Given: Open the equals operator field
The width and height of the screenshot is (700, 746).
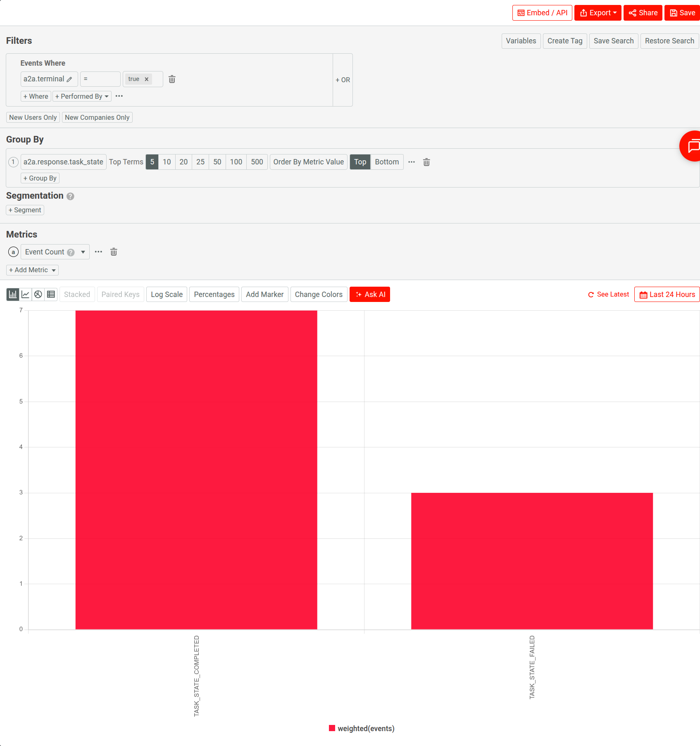Looking at the screenshot, I should click(x=100, y=79).
